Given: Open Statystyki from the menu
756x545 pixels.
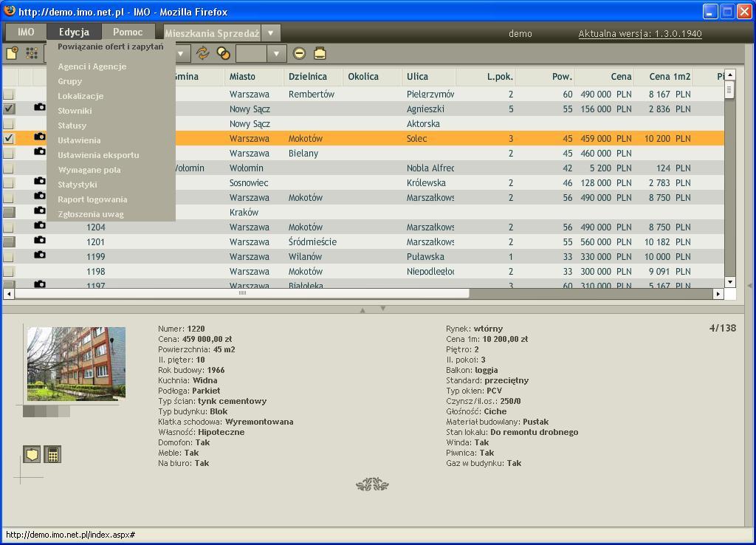Looking at the screenshot, I should 77,185.
